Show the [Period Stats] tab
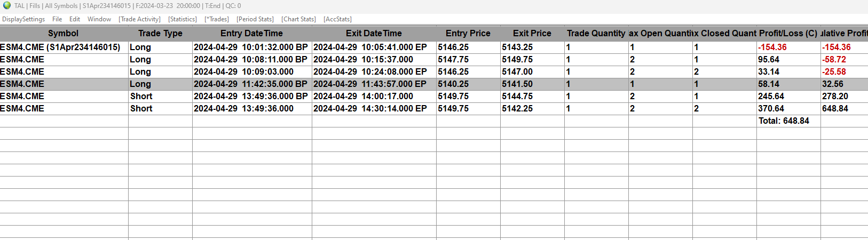This screenshot has height=240, width=868. 255,19
